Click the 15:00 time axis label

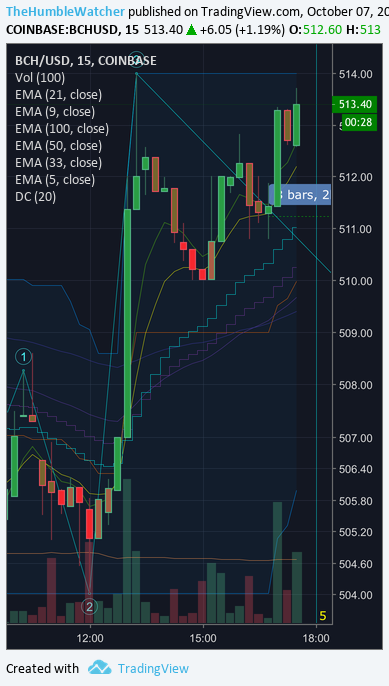(203, 638)
